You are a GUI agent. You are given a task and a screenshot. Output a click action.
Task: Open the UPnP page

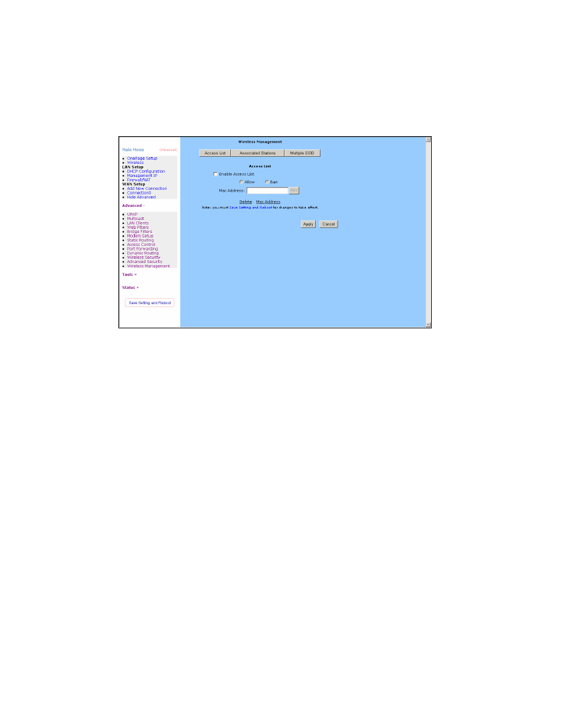132,215
